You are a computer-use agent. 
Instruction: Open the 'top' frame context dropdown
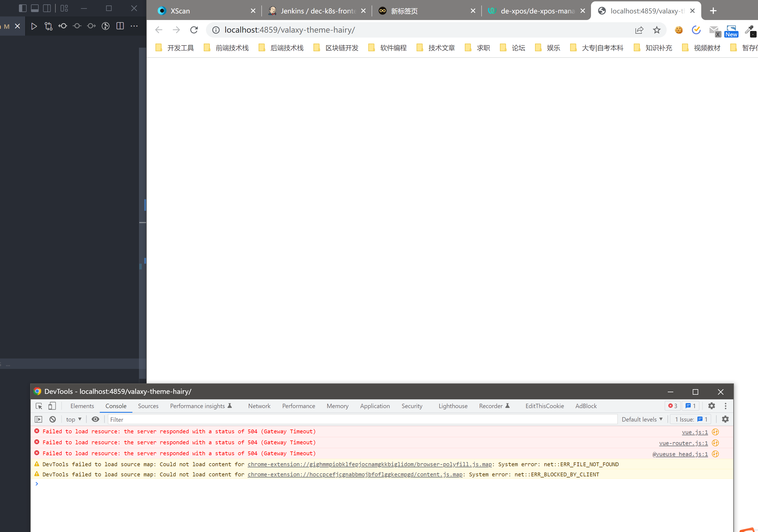coord(73,419)
